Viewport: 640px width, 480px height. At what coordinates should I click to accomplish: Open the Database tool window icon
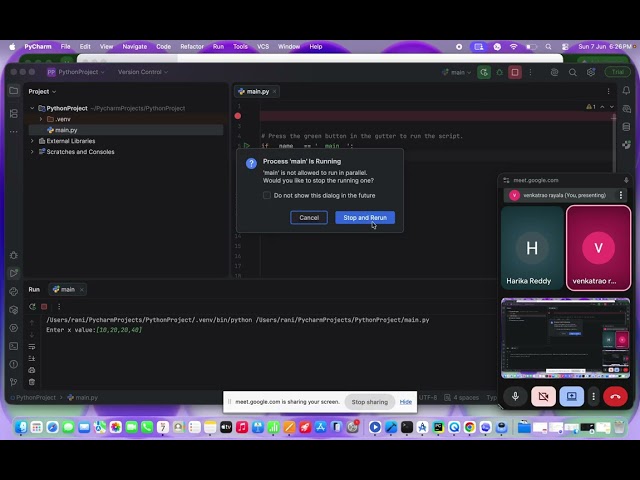click(x=626, y=127)
